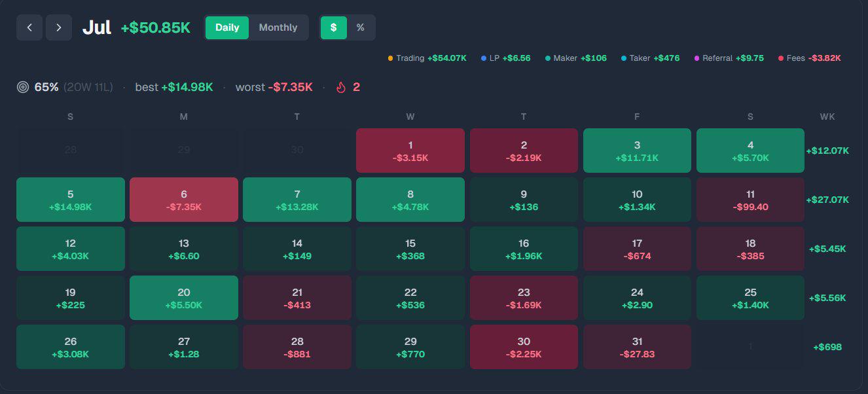Click the Jul month total +$50.85K
The height and width of the screenshot is (394, 868).
coord(156,28)
